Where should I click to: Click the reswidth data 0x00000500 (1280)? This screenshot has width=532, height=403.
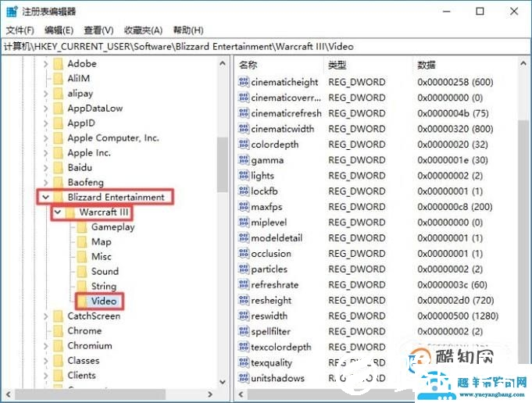click(x=458, y=316)
